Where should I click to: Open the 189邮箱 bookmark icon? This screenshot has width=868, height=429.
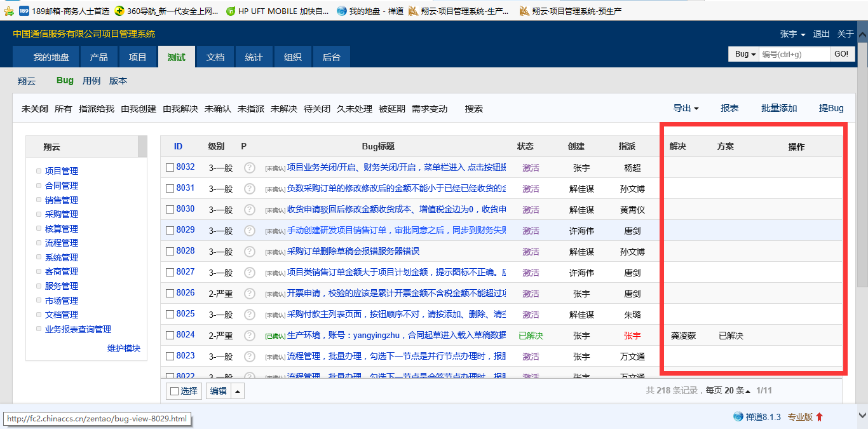(24, 11)
